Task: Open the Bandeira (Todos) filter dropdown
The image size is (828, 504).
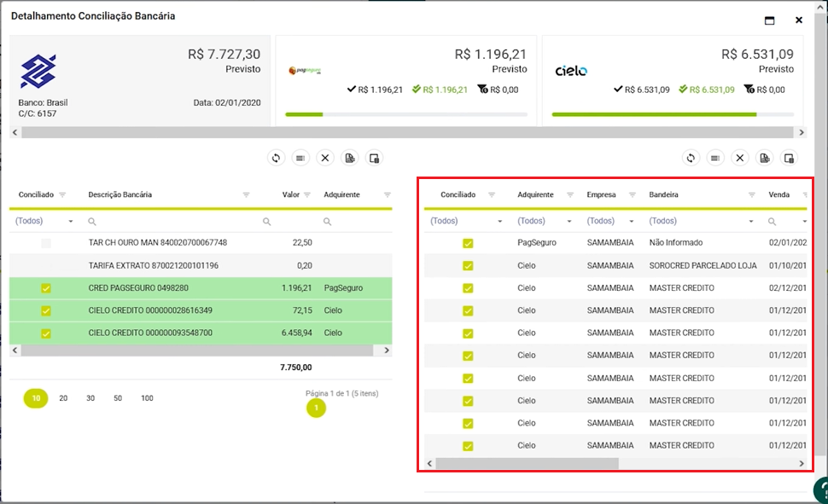Action: click(x=751, y=221)
